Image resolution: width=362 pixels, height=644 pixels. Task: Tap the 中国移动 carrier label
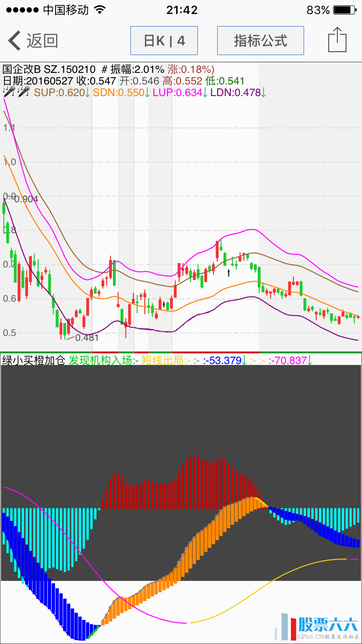66,10
